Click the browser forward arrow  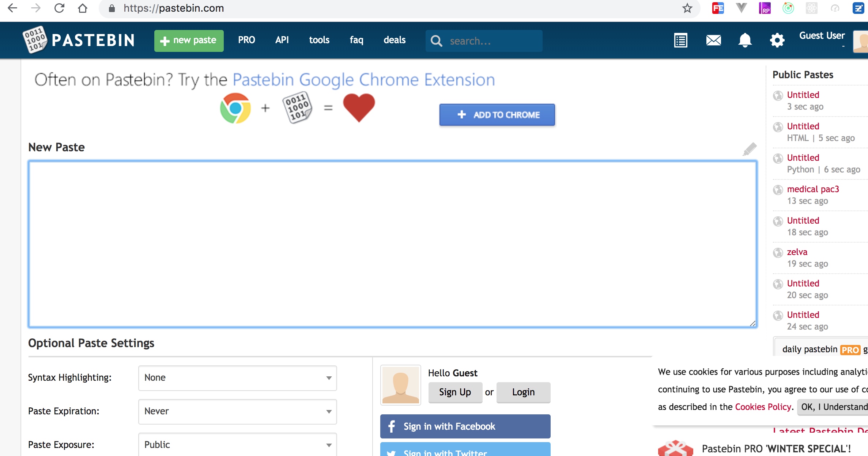(x=36, y=8)
